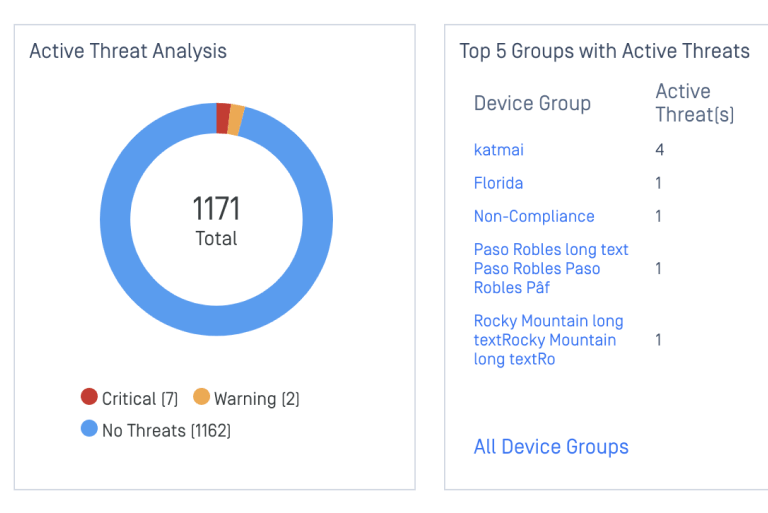View All Device Groups
768x513 pixels.
pos(551,447)
